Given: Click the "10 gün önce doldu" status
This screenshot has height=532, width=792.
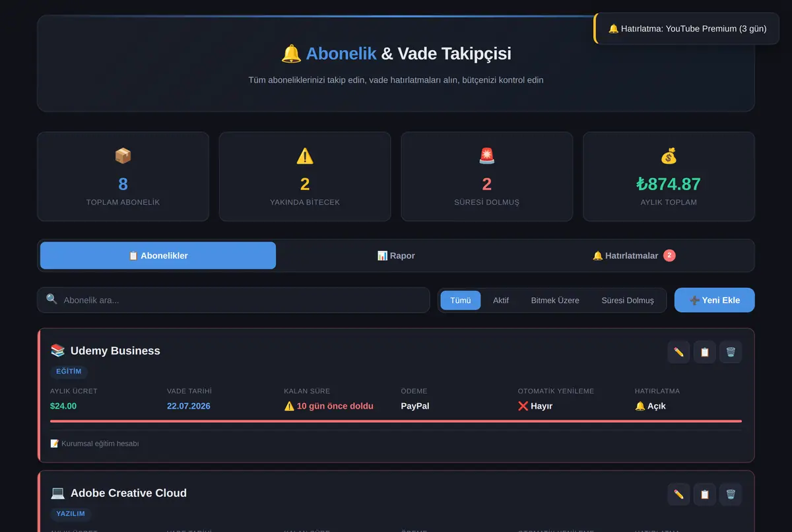Looking at the screenshot, I should (329, 406).
